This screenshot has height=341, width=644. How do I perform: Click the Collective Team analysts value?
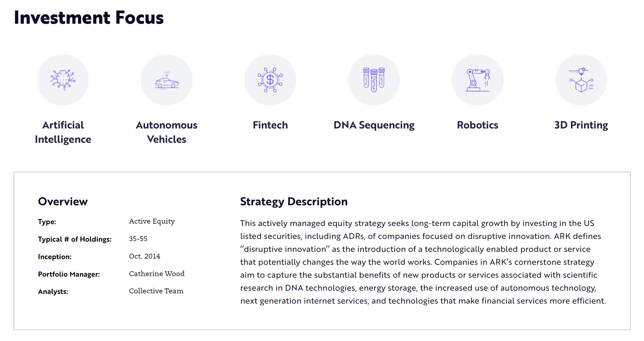[x=156, y=291]
